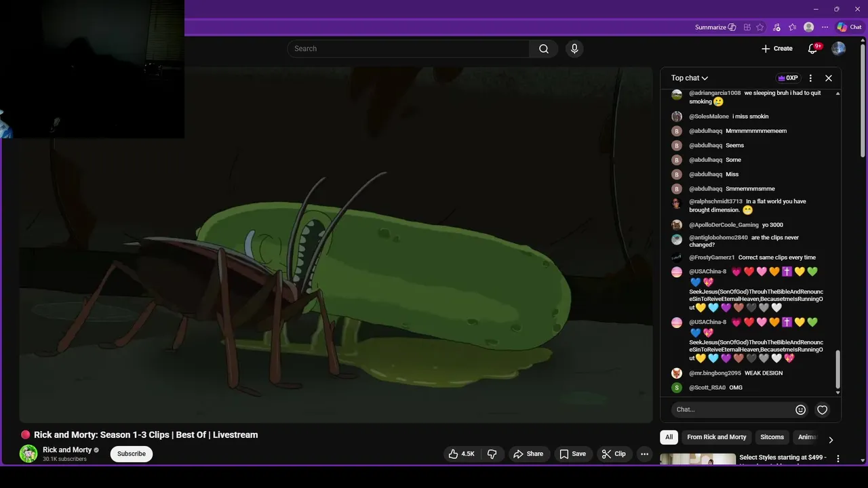Image resolution: width=868 pixels, height=488 pixels.
Task: Activate voice search microphone icon
Action: pyautogui.click(x=574, y=49)
